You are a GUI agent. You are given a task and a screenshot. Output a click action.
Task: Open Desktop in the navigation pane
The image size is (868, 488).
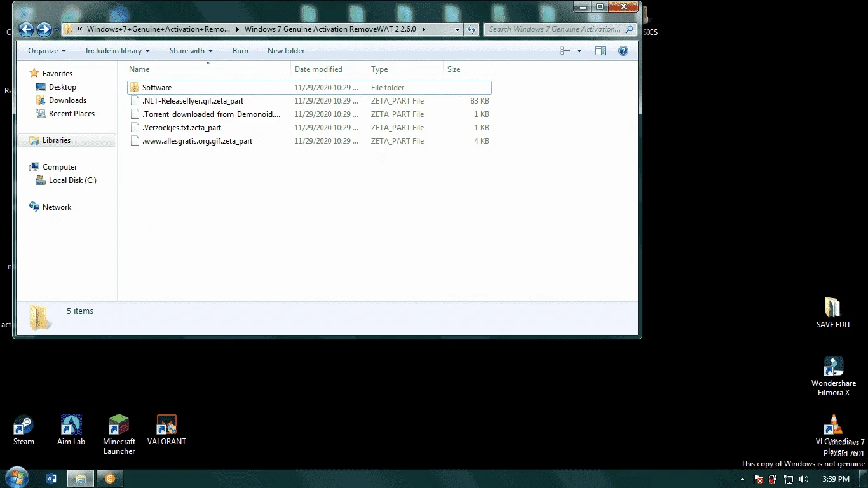[x=62, y=87]
